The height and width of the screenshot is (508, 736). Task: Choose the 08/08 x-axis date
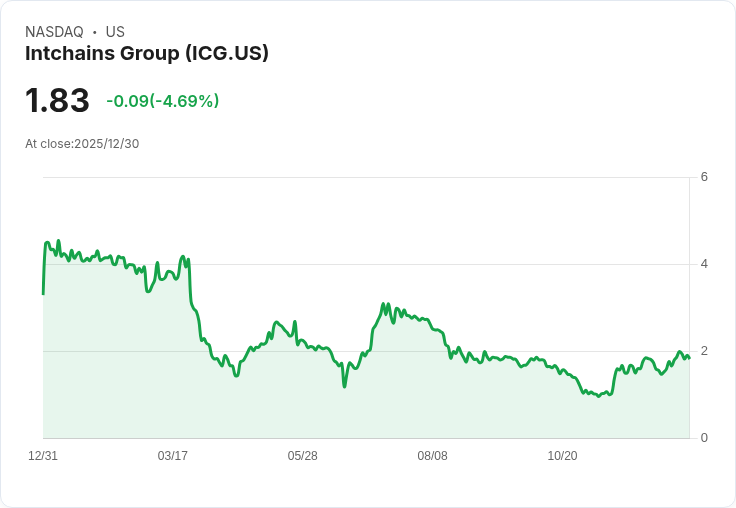click(x=433, y=456)
